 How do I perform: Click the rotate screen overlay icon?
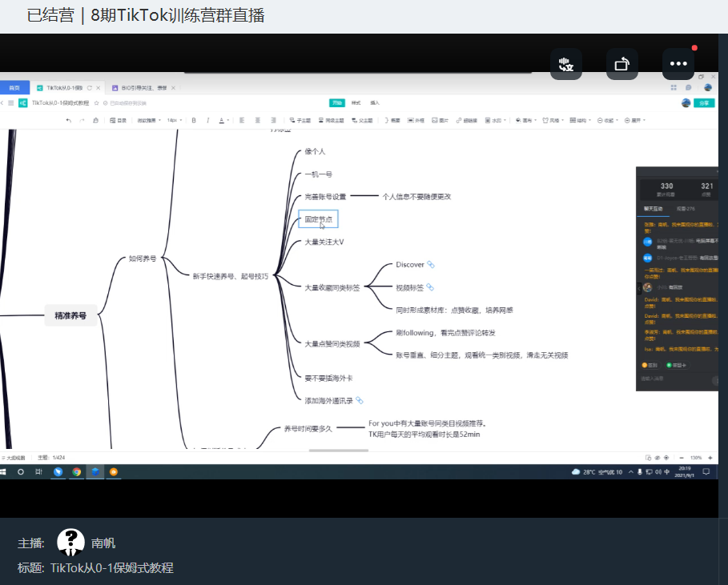pyautogui.click(x=622, y=64)
